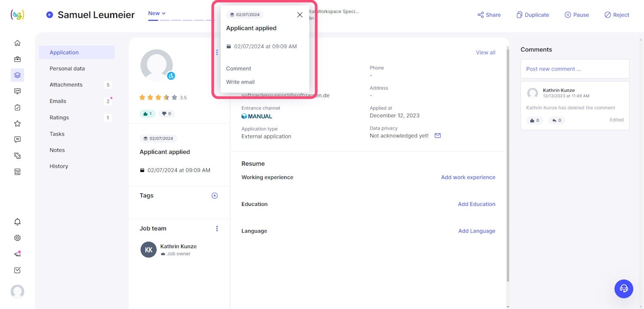Select Write email in the popup

tap(240, 82)
